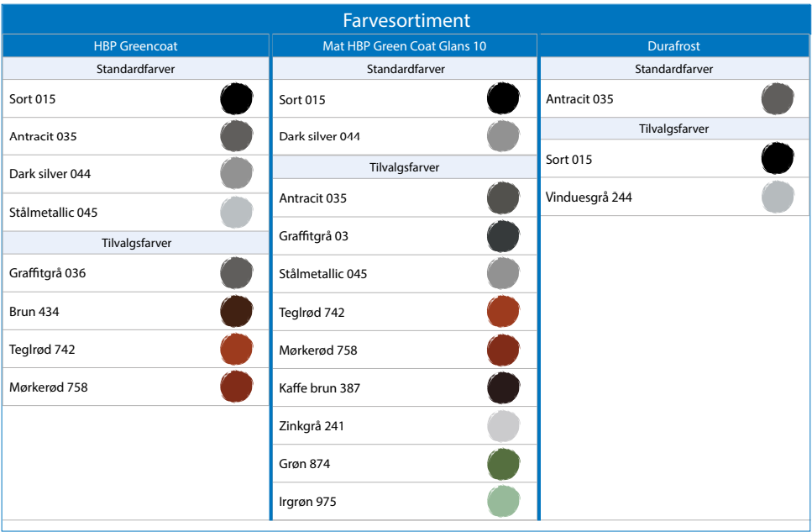This screenshot has width=812, height=532.
Task: Click the black Sort 015 swatch under HBP Greencoat
Action: 237,98
